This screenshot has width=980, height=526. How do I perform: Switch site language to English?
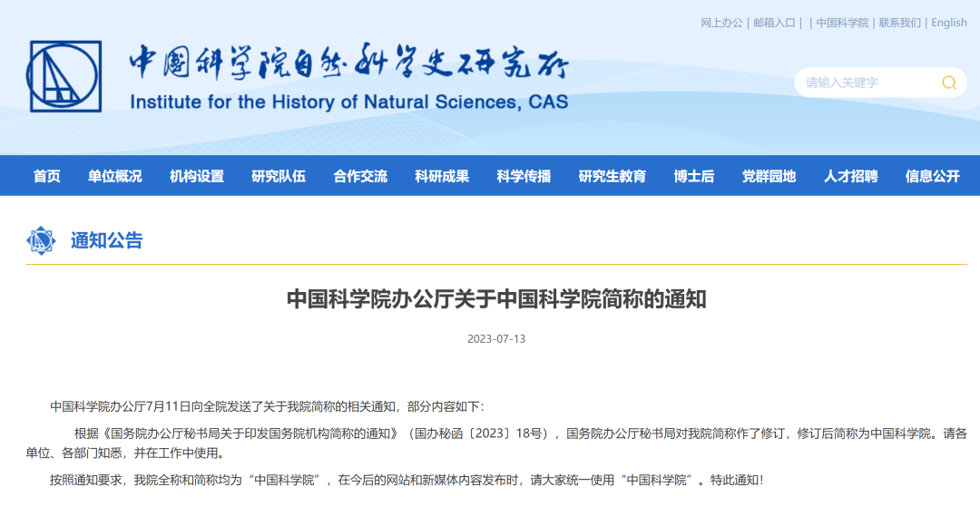click(x=949, y=23)
